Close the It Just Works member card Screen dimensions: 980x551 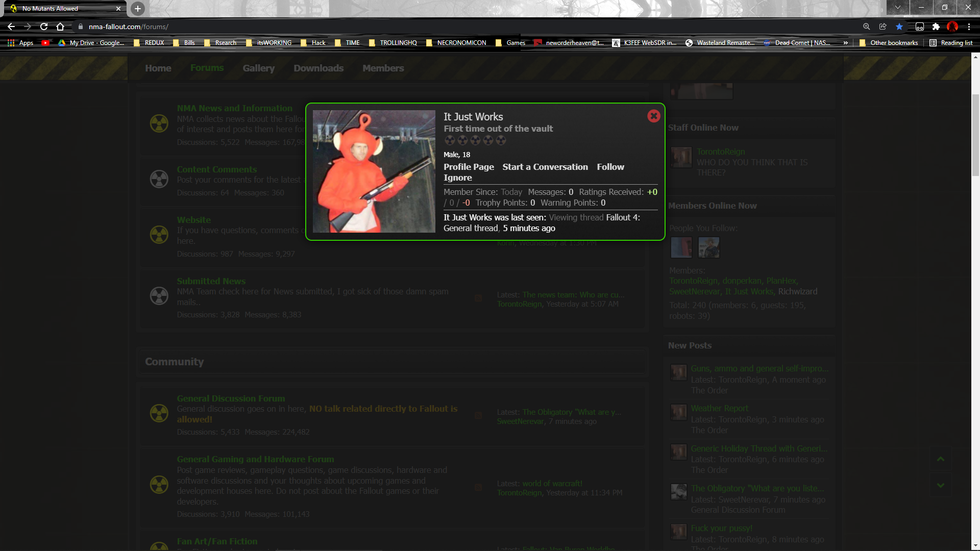(x=653, y=116)
